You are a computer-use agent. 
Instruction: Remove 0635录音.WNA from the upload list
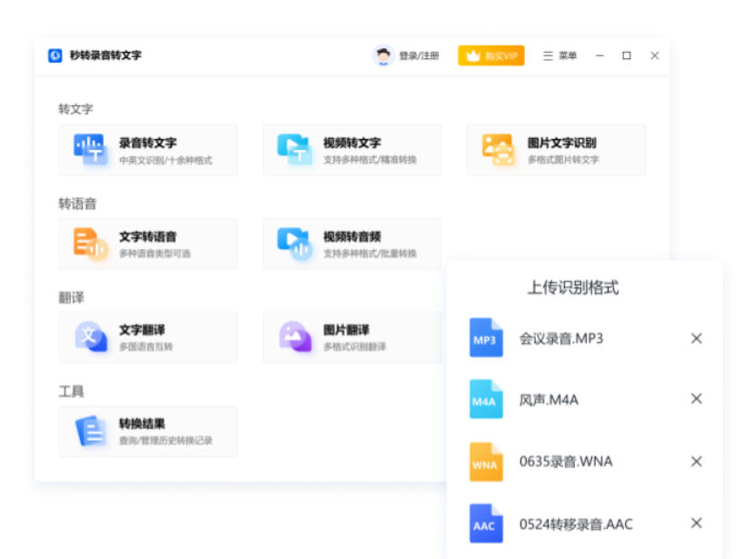696,462
